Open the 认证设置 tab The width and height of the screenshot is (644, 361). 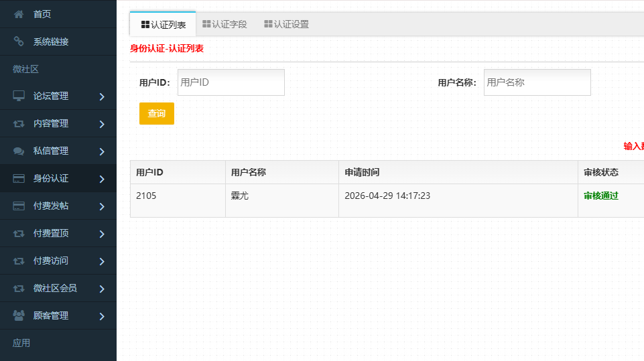pos(286,24)
